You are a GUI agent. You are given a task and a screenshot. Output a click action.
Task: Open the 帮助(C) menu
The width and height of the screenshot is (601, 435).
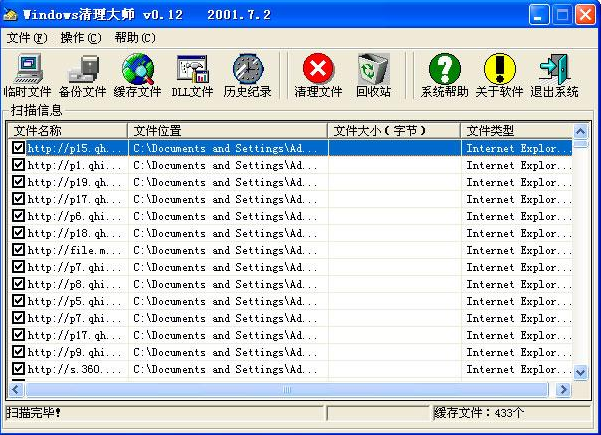click(x=135, y=38)
